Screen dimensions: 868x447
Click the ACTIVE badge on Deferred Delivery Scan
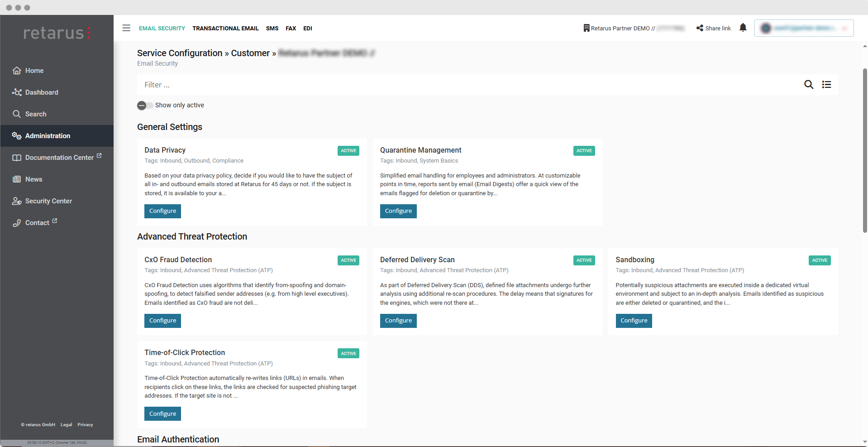584,260
